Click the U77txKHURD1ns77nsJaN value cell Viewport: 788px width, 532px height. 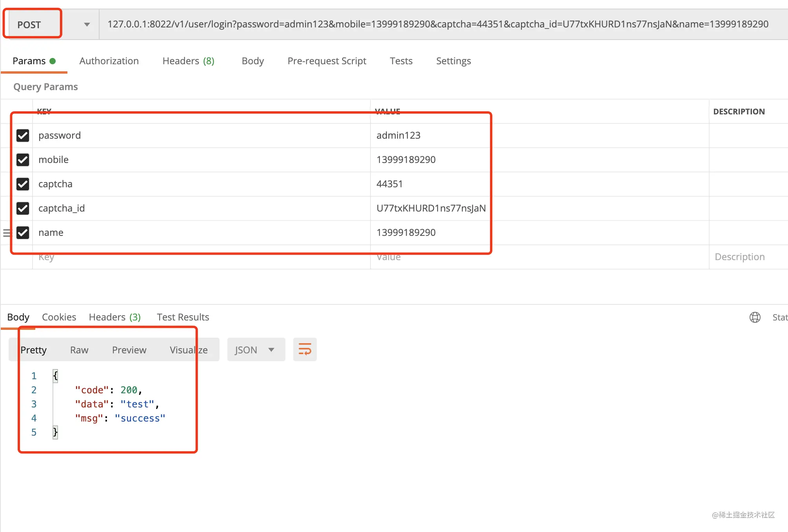539,208
